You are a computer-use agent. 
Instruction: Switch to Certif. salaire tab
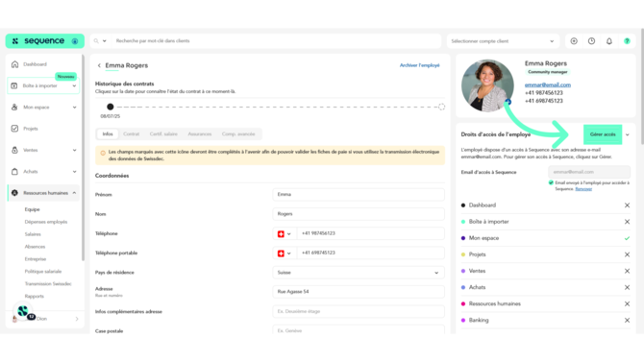coord(163,134)
